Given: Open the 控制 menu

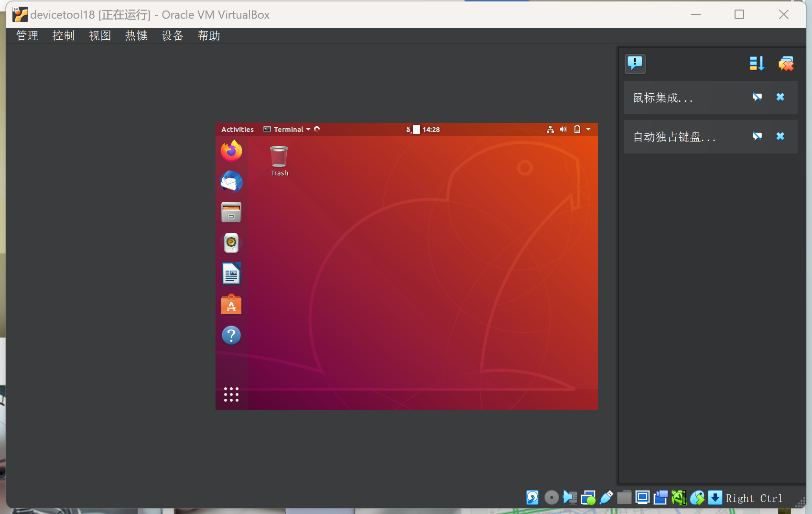Looking at the screenshot, I should (x=64, y=36).
